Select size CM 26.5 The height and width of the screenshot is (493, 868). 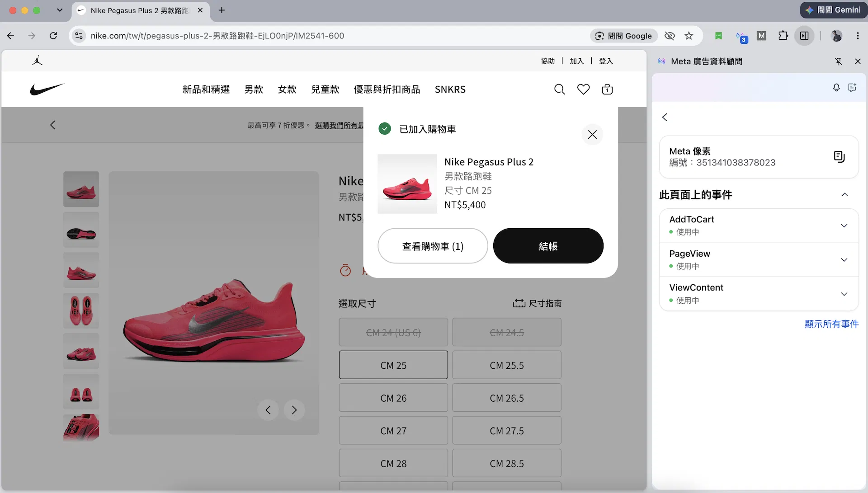click(507, 398)
